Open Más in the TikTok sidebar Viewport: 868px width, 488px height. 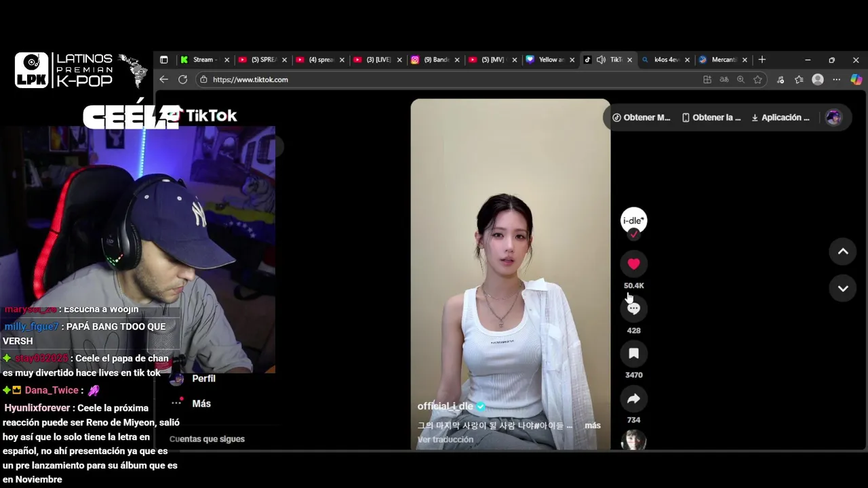tap(201, 403)
